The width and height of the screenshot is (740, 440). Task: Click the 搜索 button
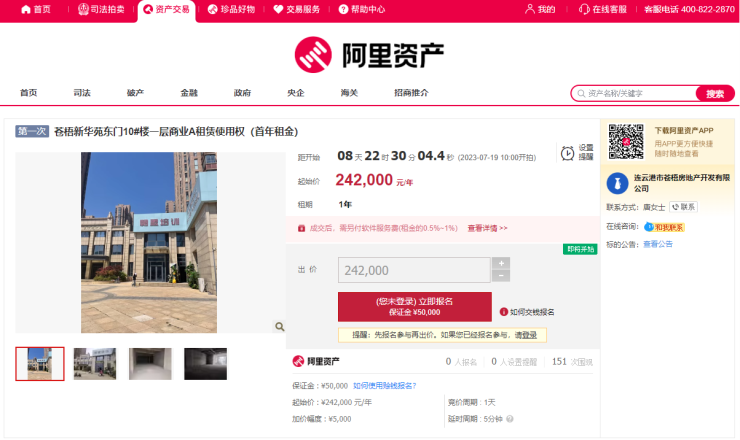715,93
